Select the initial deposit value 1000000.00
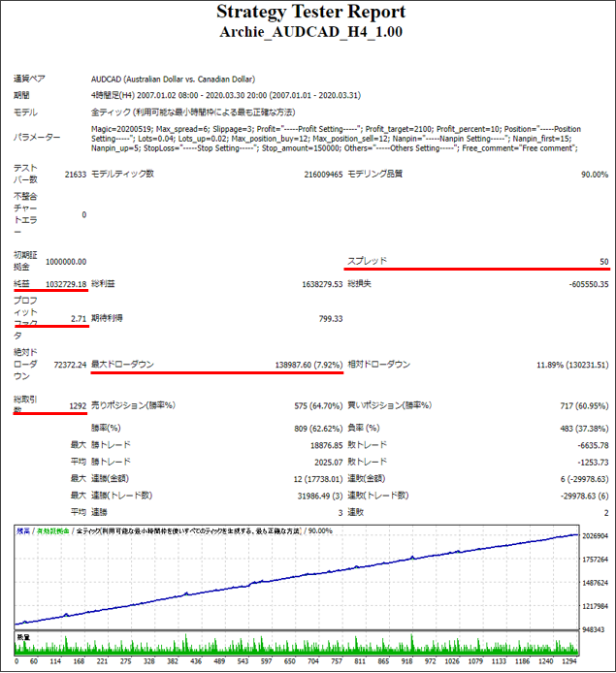This screenshot has width=616, height=673. (x=66, y=262)
